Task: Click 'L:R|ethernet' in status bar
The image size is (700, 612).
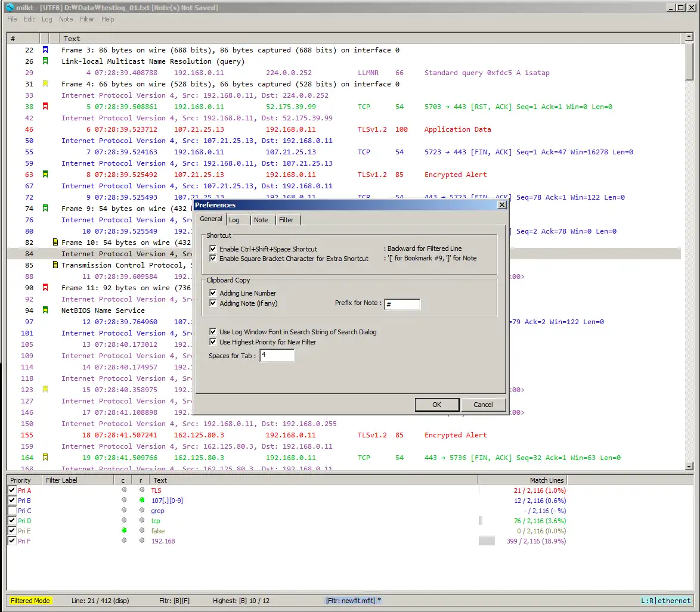Action: pyautogui.click(x=665, y=601)
